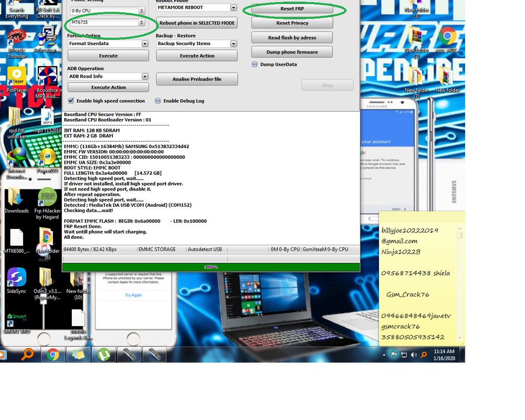The image size is (525, 420).
Task: Open the New folder (6) icon
Action: (47, 243)
